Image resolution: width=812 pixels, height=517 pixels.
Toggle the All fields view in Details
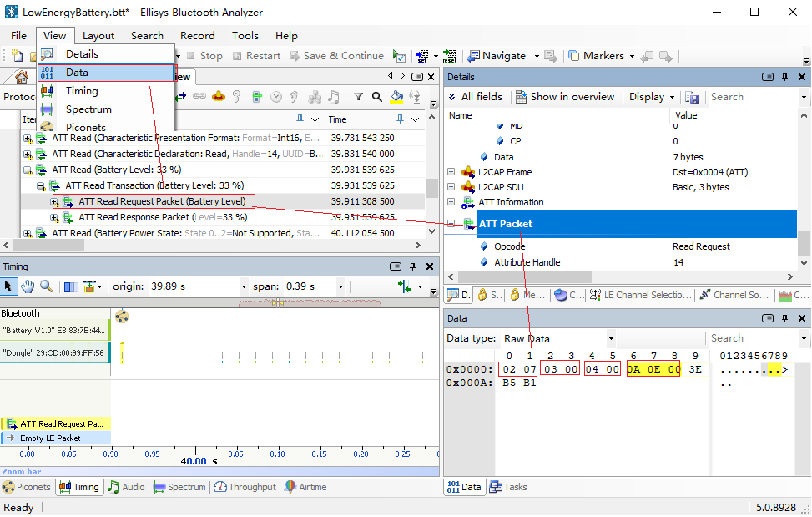coord(476,97)
